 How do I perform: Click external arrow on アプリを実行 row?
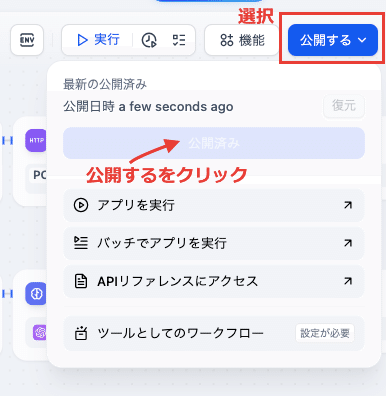348,205
